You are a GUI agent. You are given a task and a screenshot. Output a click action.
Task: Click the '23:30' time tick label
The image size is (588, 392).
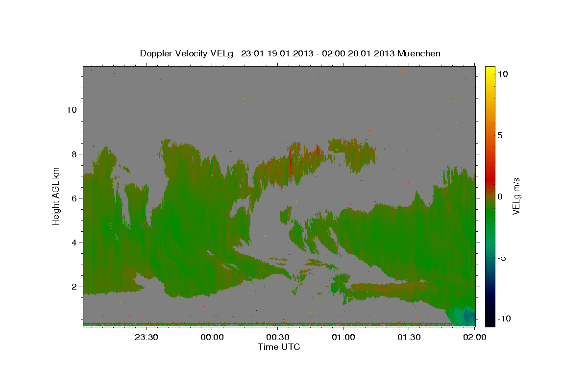coord(147,337)
